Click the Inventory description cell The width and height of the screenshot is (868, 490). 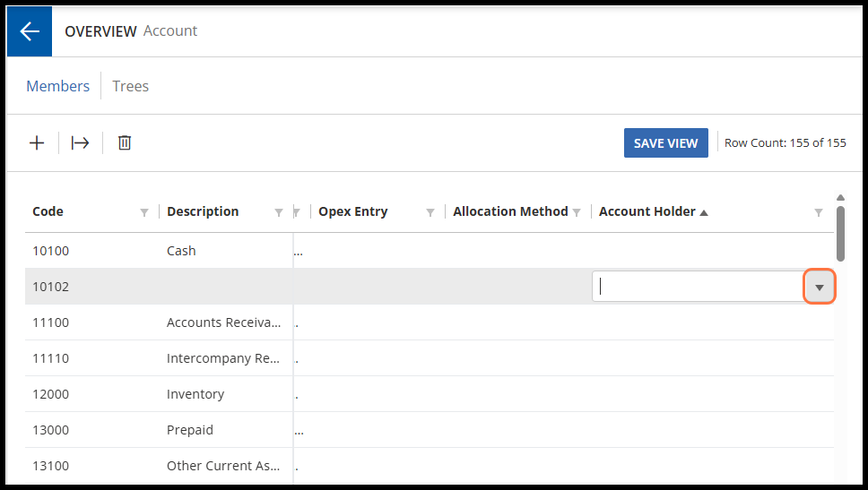pyautogui.click(x=195, y=394)
